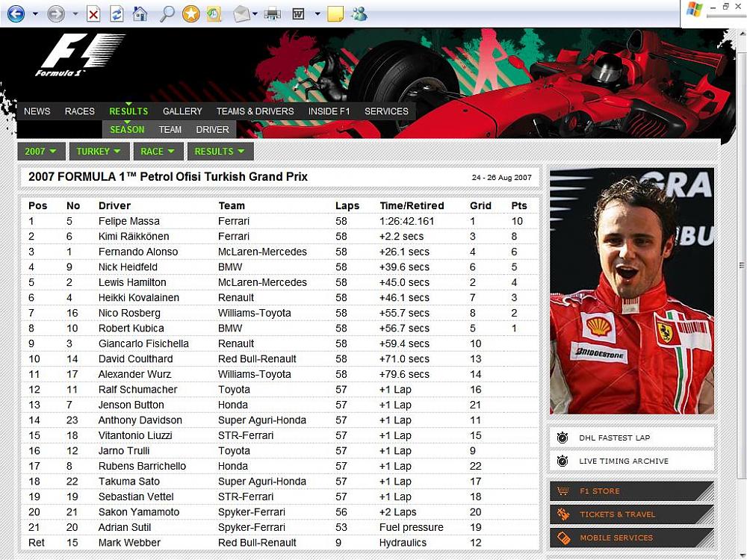Screen dimensions: 747x560
Task: Click the Felipe Massa winner photo
Action: (x=631, y=290)
